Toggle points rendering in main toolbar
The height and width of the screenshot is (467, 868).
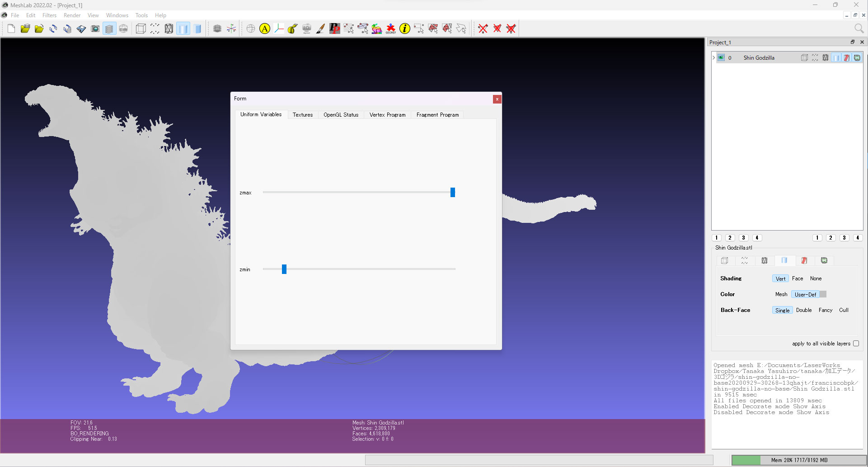pyautogui.click(x=155, y=29)
